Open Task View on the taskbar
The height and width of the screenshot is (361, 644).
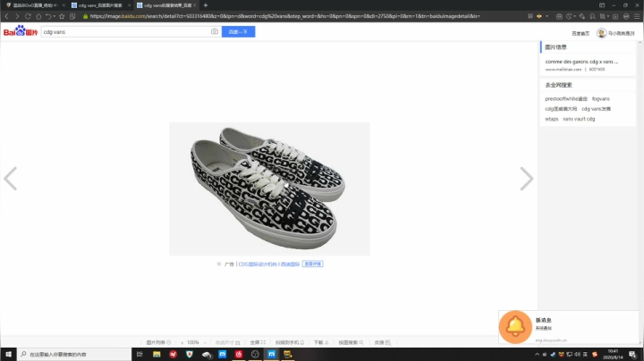[140, 354]
